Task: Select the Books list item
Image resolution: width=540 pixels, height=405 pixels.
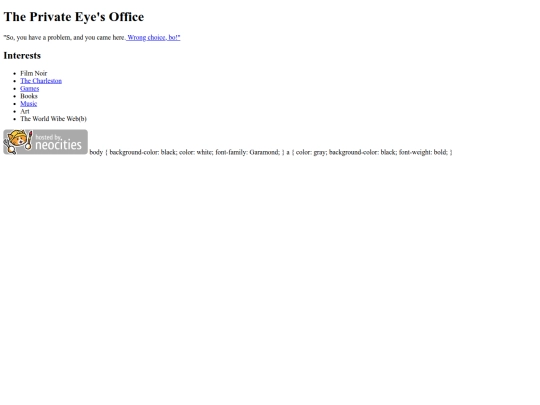Action: [29, 96]
